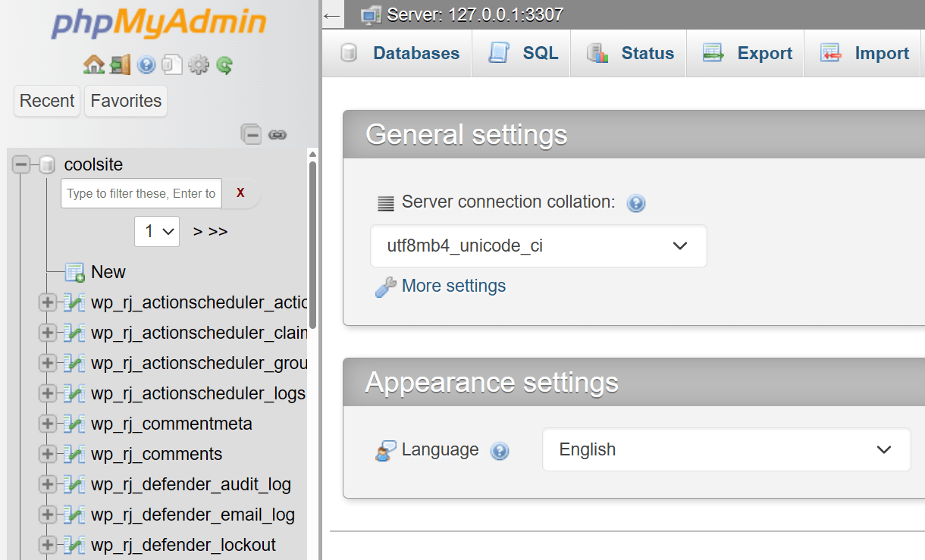Click the More settings link
The width and height of the screenshot is (925, 560).
click(x=453, y=286)
